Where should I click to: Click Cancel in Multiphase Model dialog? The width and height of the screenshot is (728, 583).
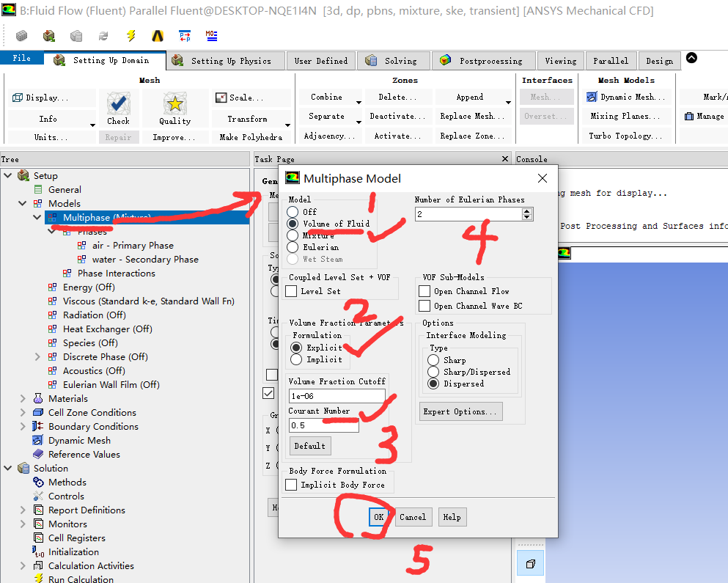pos(413,517)
